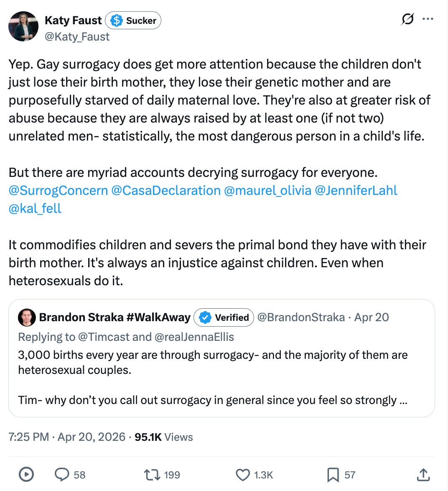Viewport: 448px width, 491px height.
Task: Repost this tweet using the retweet icon
Action: (x=152, y=474)
